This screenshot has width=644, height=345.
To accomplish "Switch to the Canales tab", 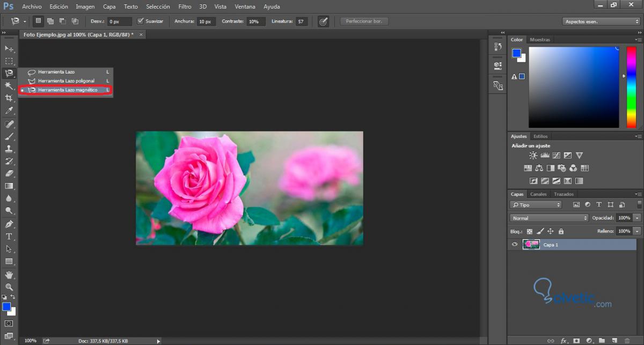I will 538,194.
